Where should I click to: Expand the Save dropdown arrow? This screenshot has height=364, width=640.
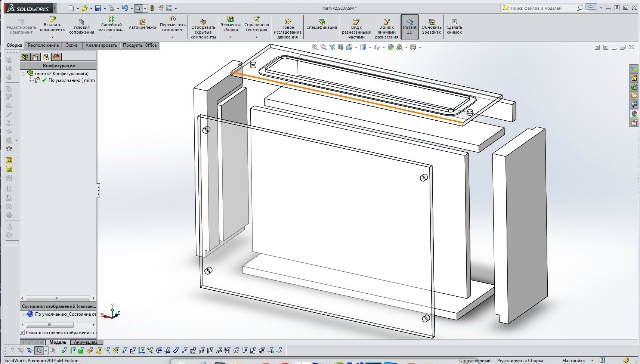click(104, 8)
